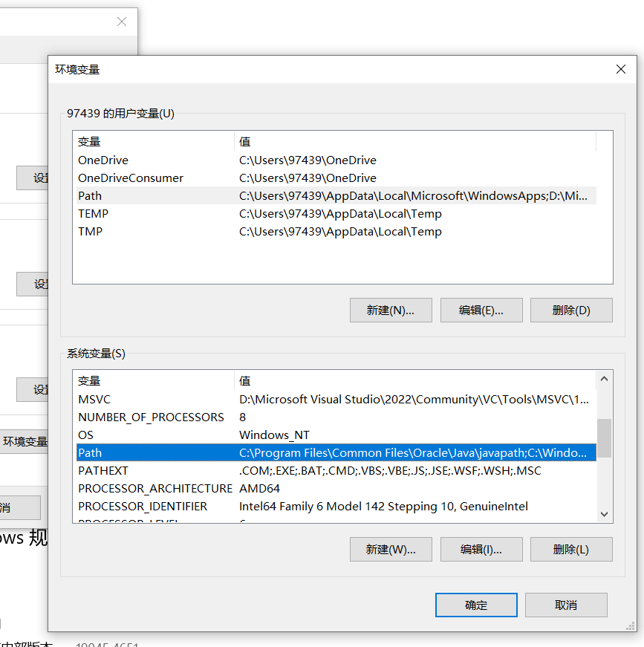Screen dimensions: 644x647
Task: Click 新建(W)... under system variables
Action: point(391,550)
